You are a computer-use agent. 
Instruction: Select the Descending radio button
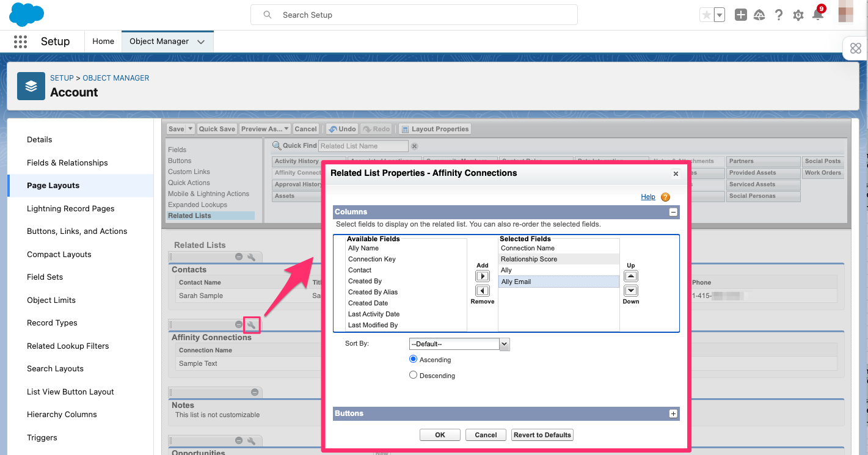[x=413, y=375]
